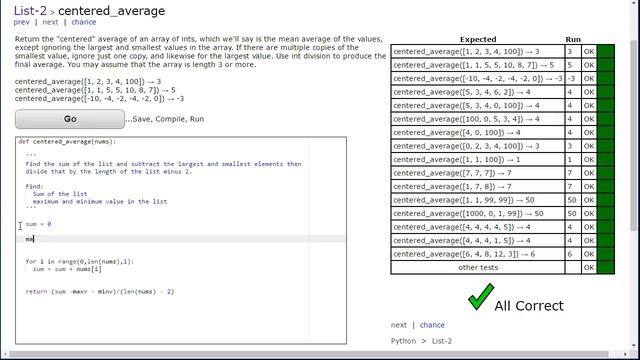The height and width of the screenshot is (360, 640).
Task: Open the Python link at bottom
Action: pos(403,341)
